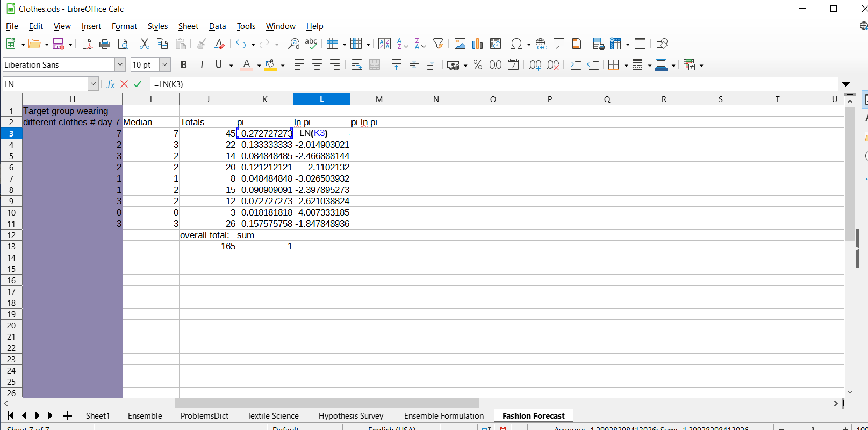Toggle right alignment
Screen dimensions: 868x430
pyautogui.click(x=335, y=65)
